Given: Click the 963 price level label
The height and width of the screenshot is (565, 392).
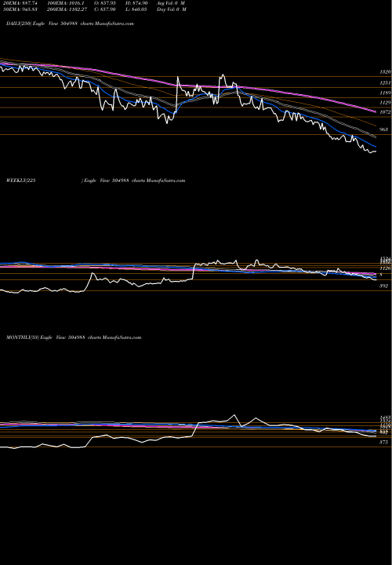Looking at the screenshot, I should click(x=383, y=129).
